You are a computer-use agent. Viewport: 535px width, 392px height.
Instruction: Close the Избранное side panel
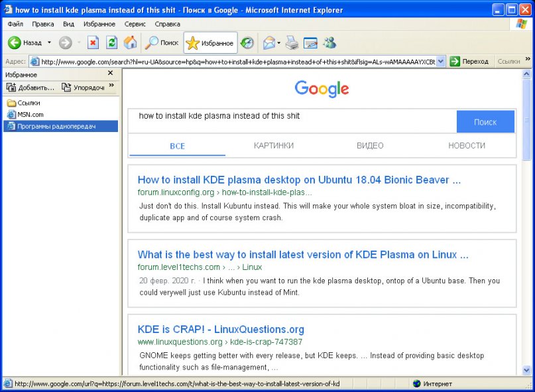coord(110,73)
